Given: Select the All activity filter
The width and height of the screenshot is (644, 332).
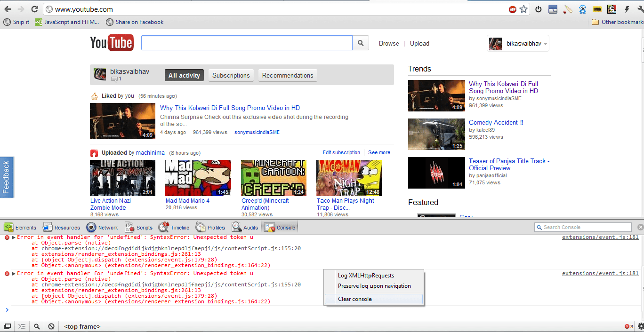Looking at the screenshot, I should 184,75.
